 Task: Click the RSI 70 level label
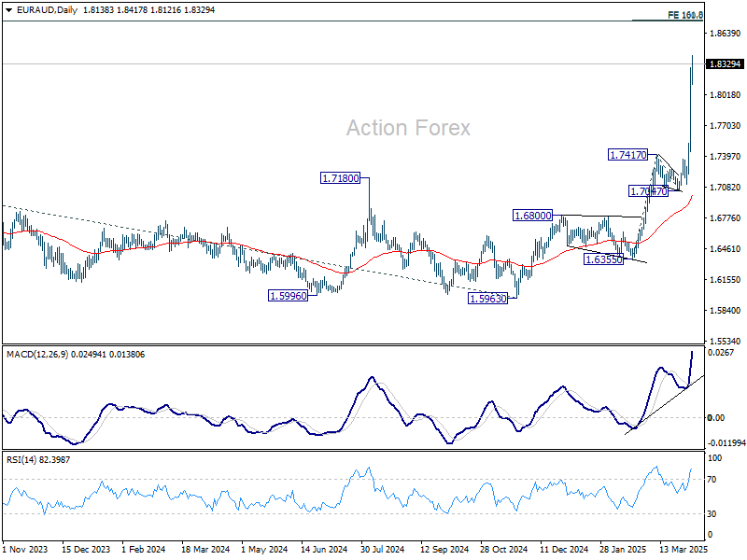coord(712,480)
